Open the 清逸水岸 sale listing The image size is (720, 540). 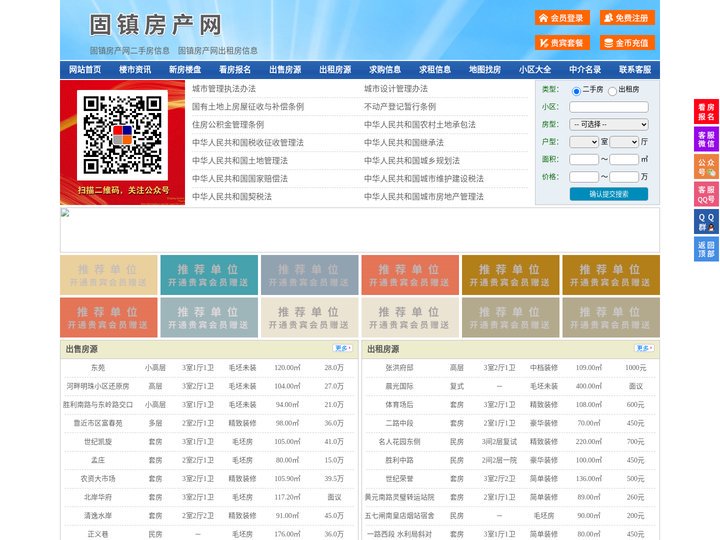tap(98, 516)
